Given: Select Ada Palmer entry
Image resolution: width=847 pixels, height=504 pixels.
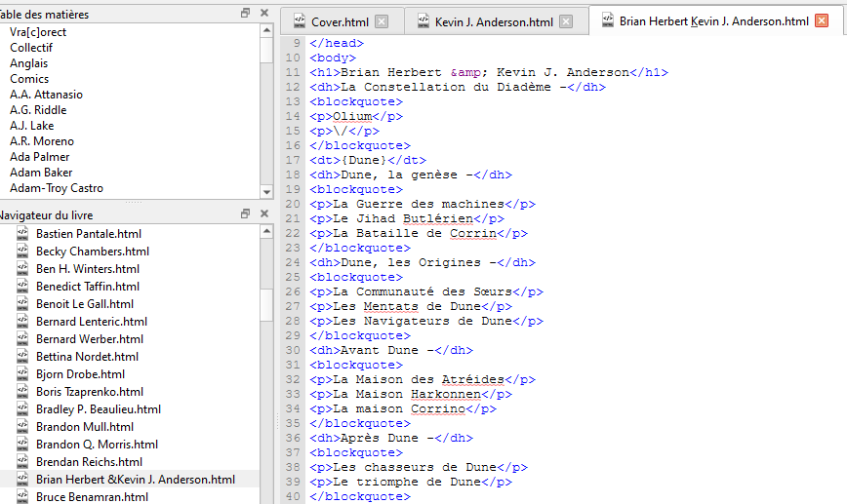Looking at the screenshot, I should click(x=39, y=157).
